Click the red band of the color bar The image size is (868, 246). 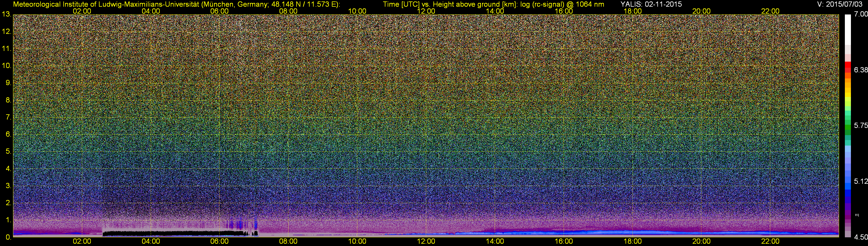coord(848,67)
